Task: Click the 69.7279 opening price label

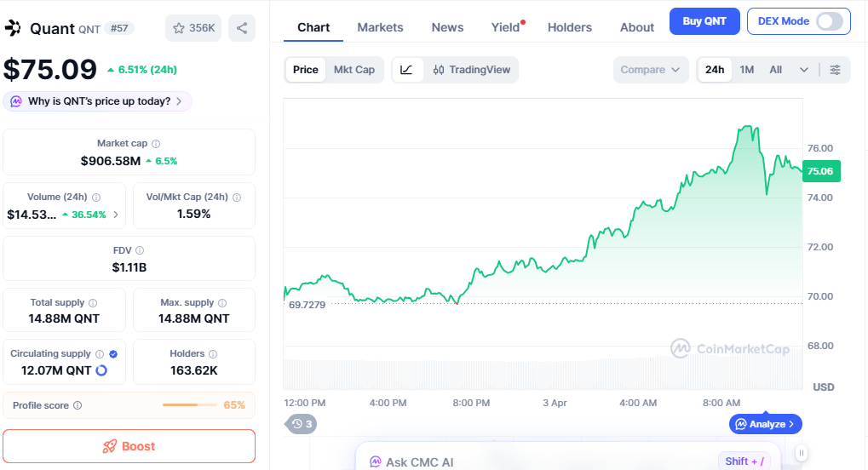Action: (307, 305)
